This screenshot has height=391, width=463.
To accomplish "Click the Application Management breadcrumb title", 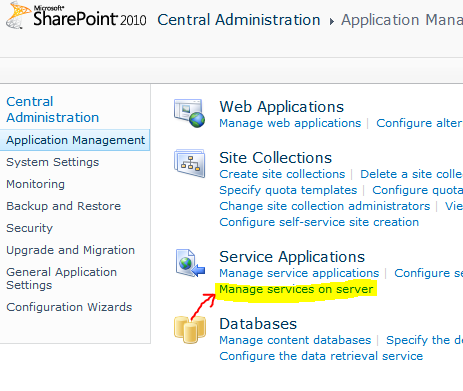I will 402,20.
